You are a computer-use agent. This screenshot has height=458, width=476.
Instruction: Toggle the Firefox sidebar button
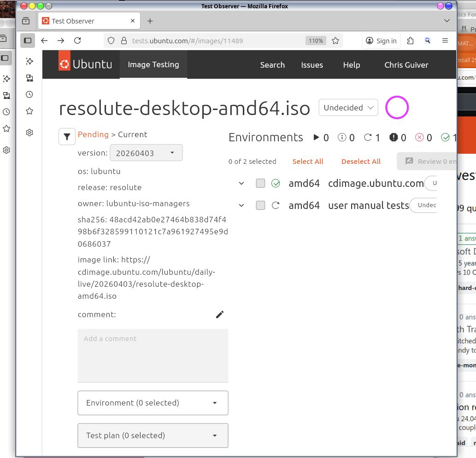[28, 41]
